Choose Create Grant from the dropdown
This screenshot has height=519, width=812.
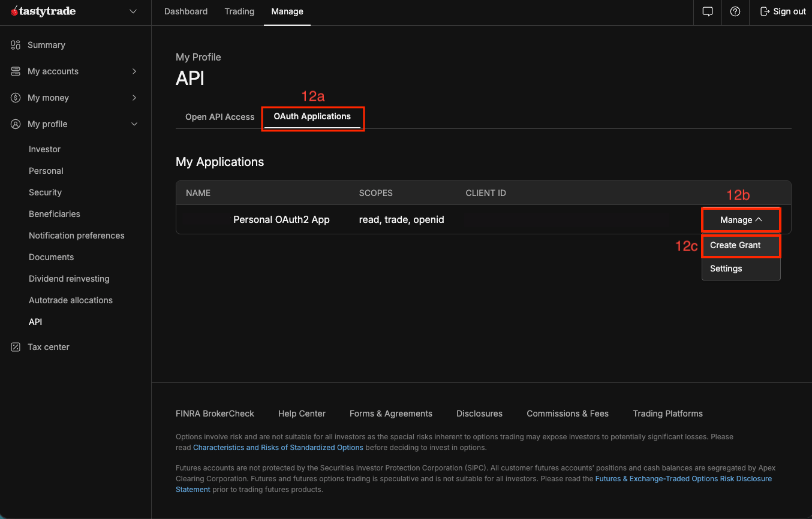pyautogui.click(x=741, y=245)
